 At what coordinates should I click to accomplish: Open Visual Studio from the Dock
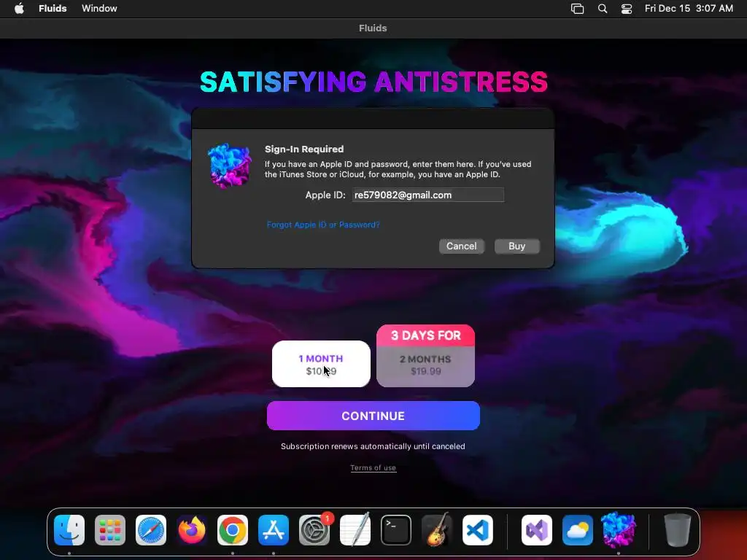point(537,530)
